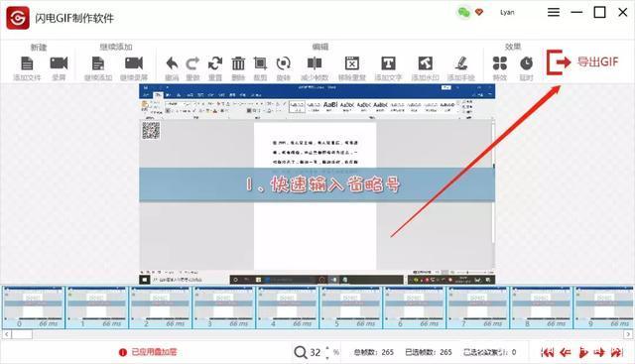
Task: Click the WeChat icon in title bar
Action: point(463,12)
